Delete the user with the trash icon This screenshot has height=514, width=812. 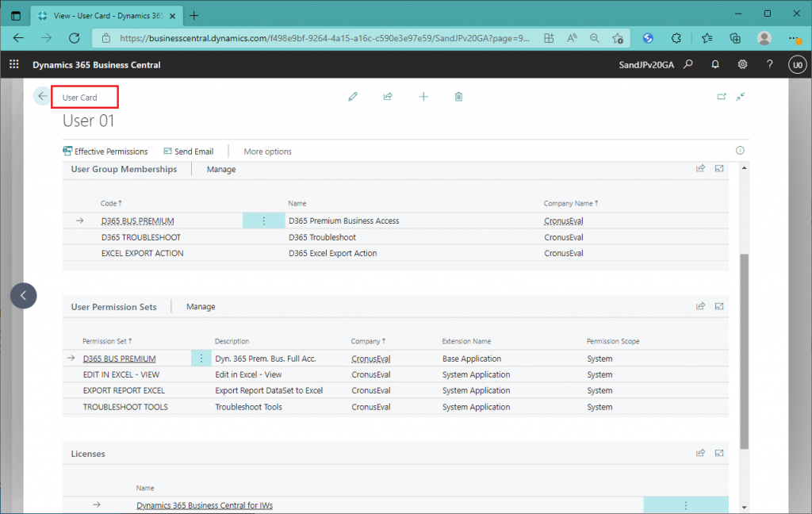(458, 97)
